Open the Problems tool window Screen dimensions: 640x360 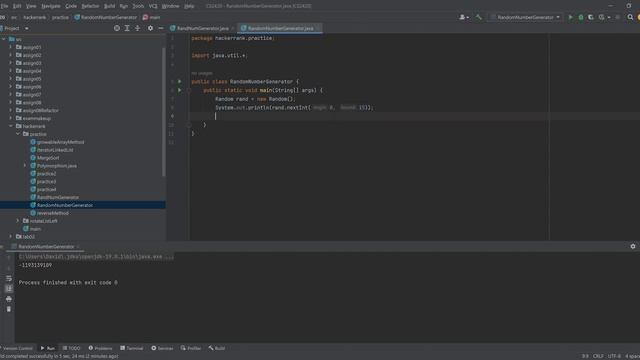click(x=100, y=348)
